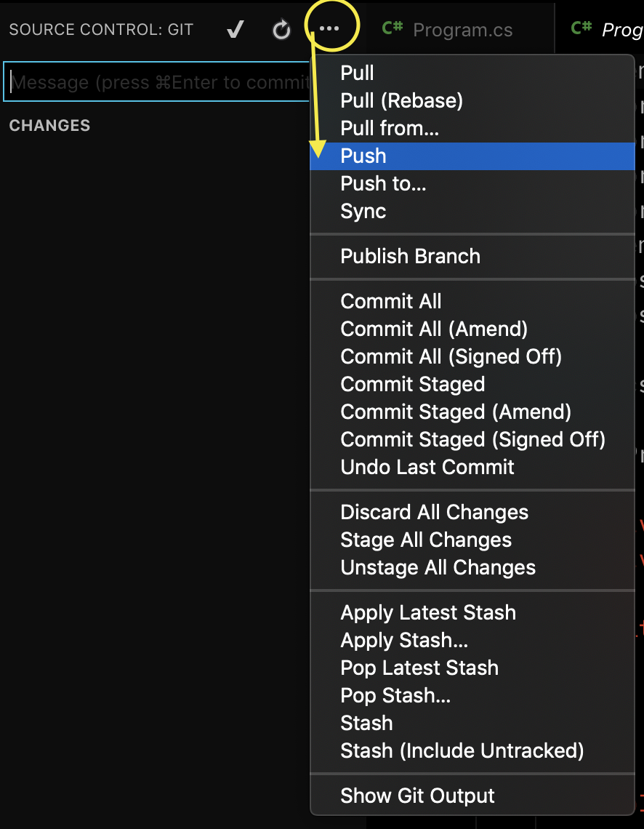Screen dimensions: 644x829
Task: Click the refresh icon in Source Control
Action: point(281,30)
